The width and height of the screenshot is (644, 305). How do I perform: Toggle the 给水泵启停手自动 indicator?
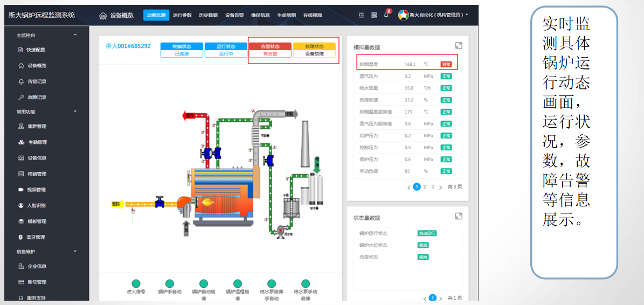tap(272, 283)
